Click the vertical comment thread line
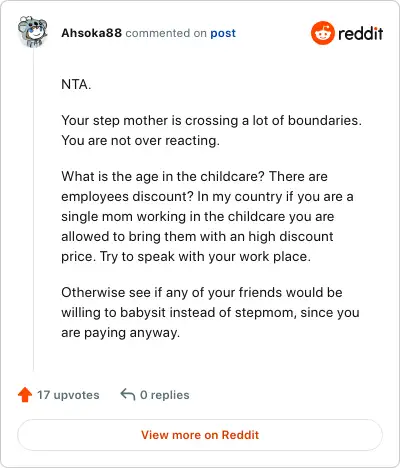 pyautogui.click(x=33, y=210)
